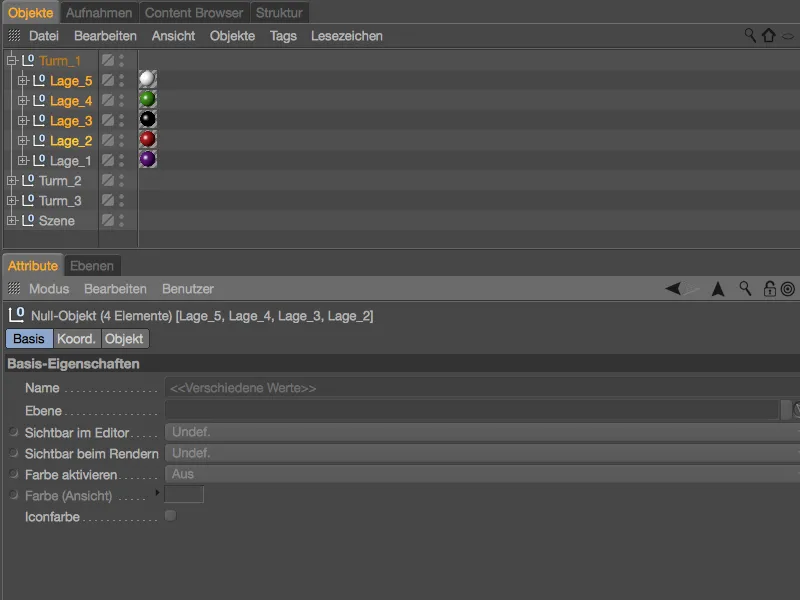Toggle visibility dots of Lage_2
800x600 pixels.
(121, 140)
